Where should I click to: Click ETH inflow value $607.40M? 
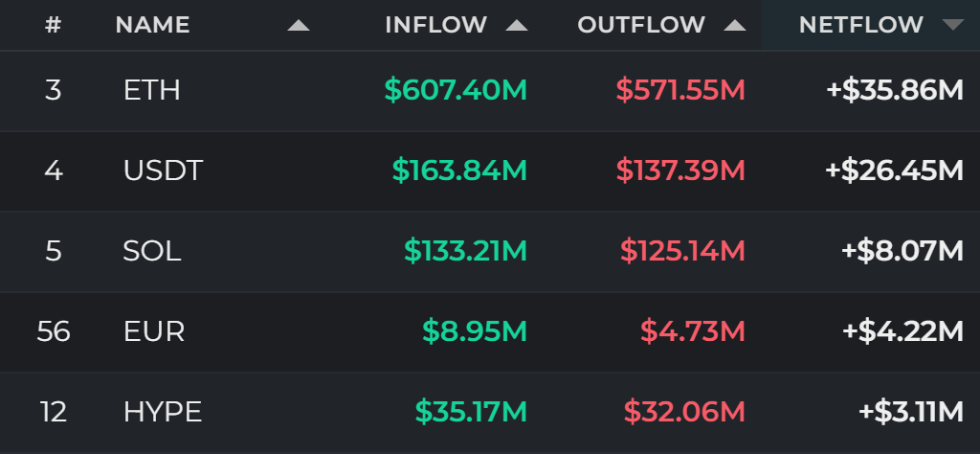tap(456, 91)
